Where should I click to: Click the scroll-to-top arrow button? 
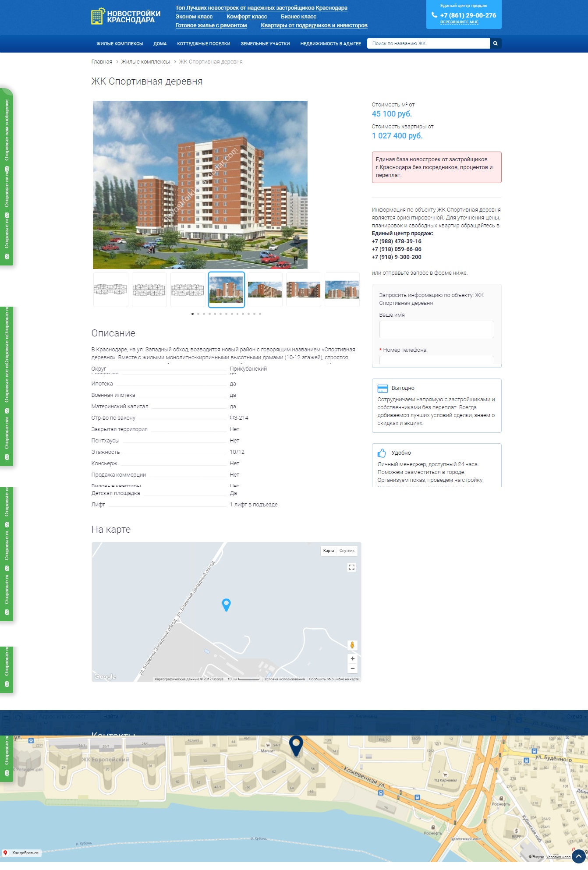point(579,856)
